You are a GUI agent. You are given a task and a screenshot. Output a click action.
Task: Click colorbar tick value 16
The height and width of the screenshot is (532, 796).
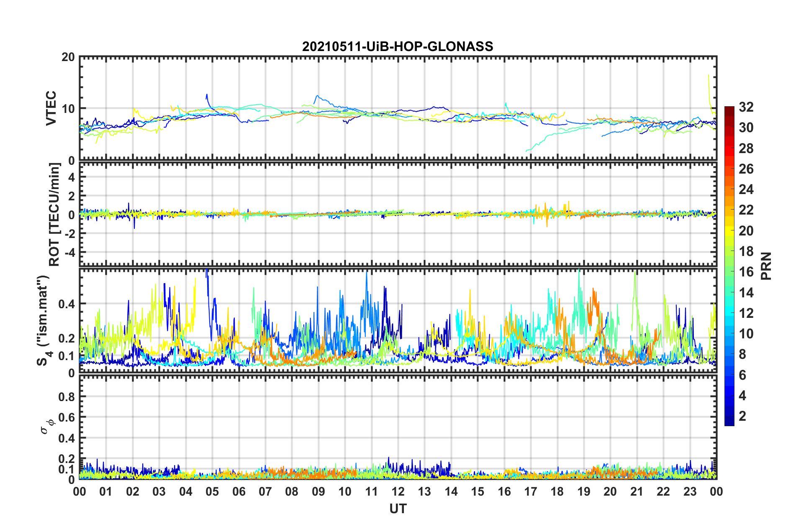(746, 272)
